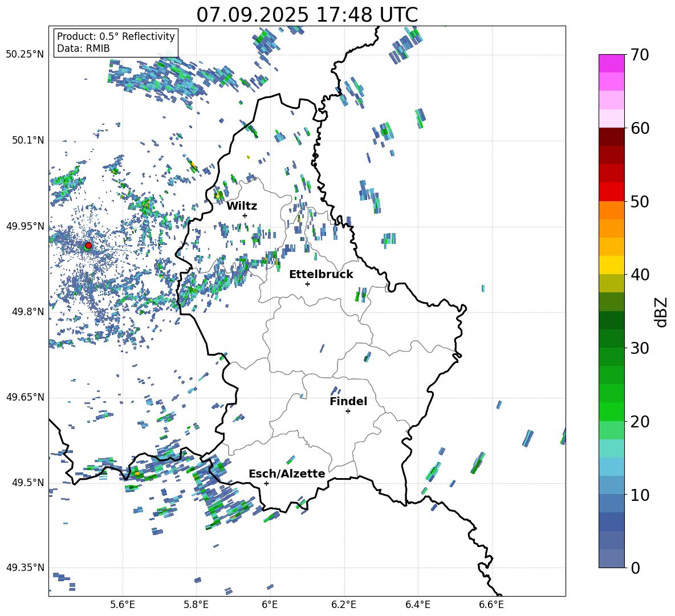Click the Esch/Alzette city label

pos(287,474)
